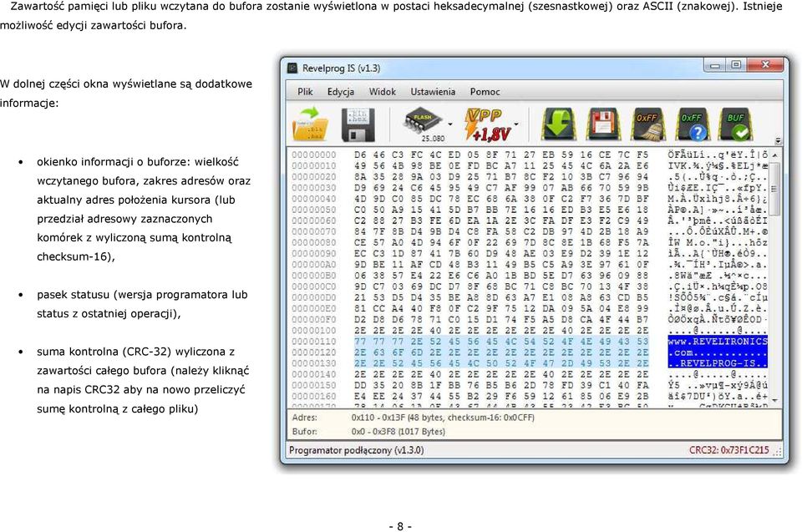Select the FLASH 25.080 chip icon
The height and width of the screenshot is (532, 802).
(424, 124)
